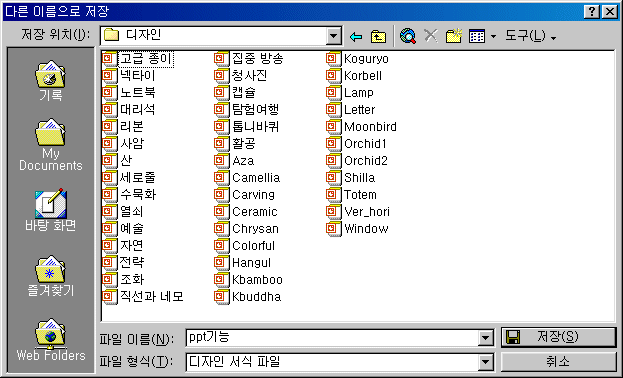
Task: Select the Hangul file
Action: [243, 262]
